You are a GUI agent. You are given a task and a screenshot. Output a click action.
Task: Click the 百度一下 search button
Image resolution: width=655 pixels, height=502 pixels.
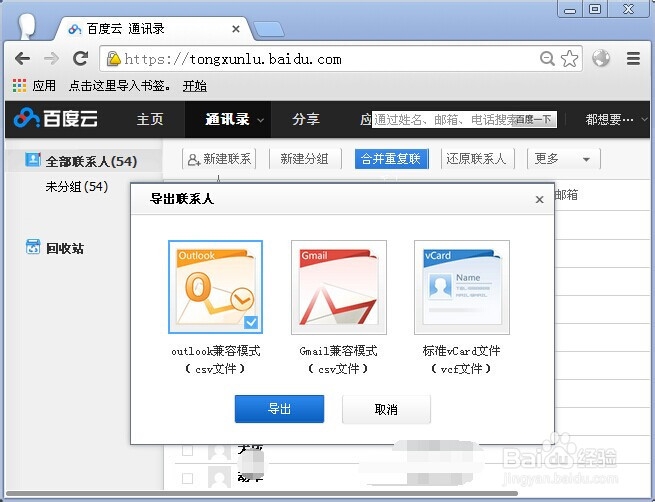pyautogui.click(x=534, y=120)
